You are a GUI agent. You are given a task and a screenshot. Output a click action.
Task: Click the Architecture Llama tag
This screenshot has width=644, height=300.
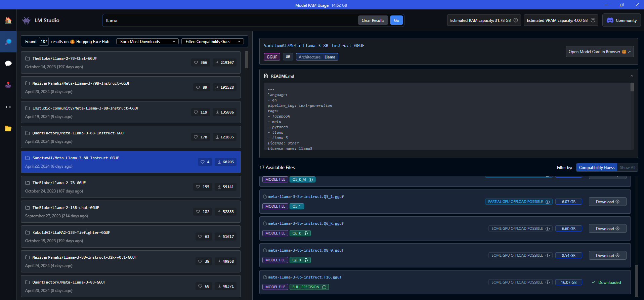[x=317, y=57]
